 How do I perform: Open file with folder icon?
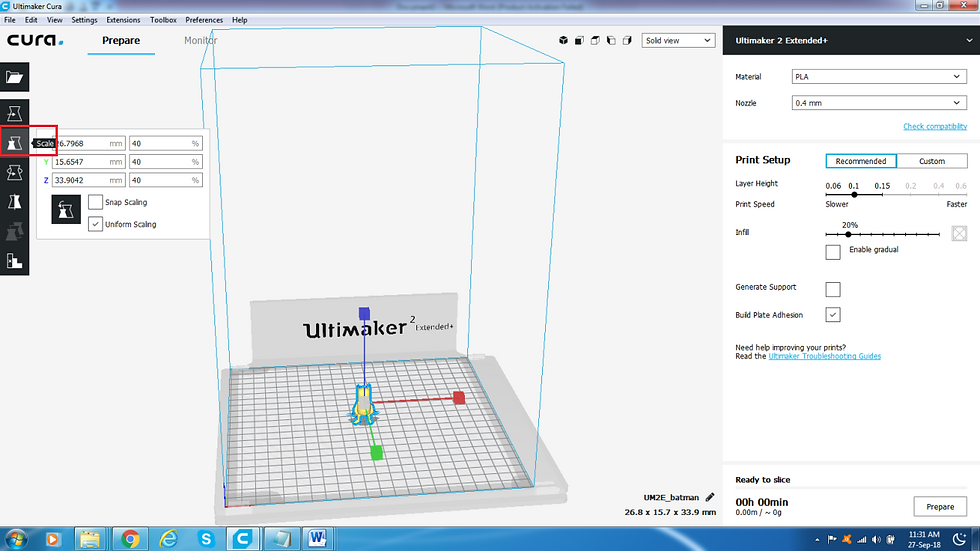pos(14,77)
